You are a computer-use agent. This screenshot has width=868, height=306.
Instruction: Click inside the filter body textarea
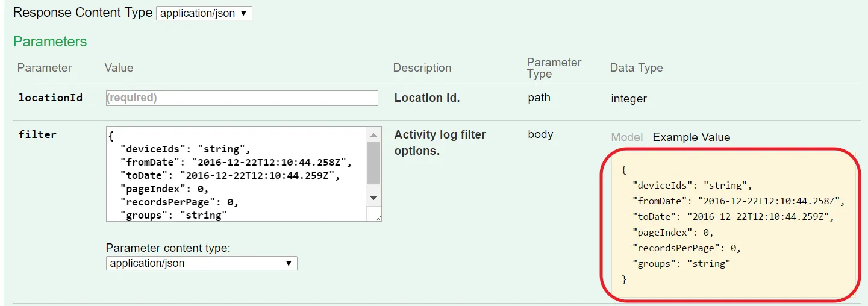236,174
